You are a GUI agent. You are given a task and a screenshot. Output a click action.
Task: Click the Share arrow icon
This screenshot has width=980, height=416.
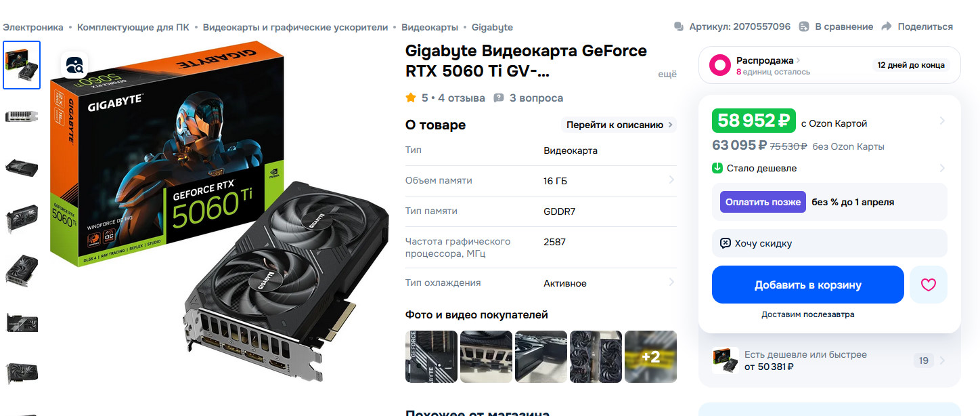click(887, 26)
